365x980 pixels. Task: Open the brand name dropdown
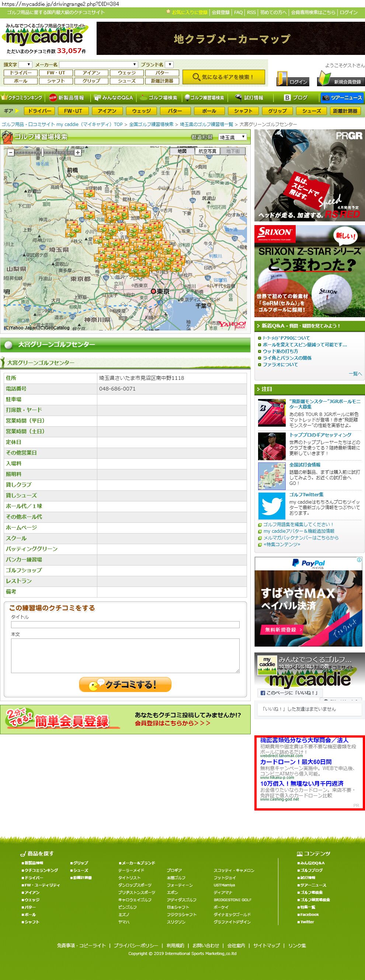(170, 65)
